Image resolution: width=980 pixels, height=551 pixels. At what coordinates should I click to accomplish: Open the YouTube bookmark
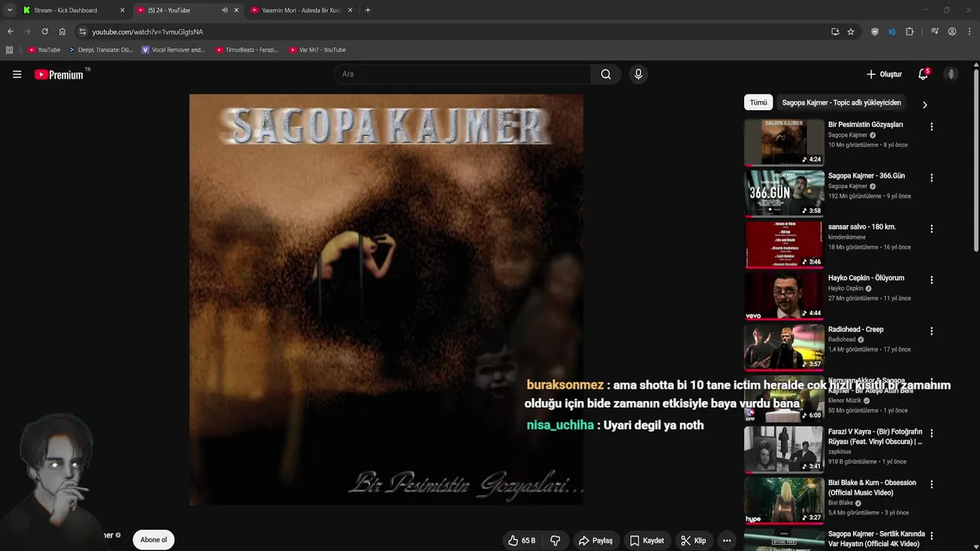pos(44,50)
